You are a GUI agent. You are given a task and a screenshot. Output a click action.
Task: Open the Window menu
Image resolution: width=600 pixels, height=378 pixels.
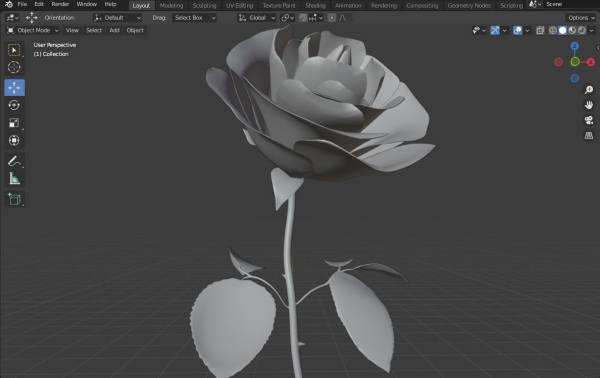(x=86, y=5)
